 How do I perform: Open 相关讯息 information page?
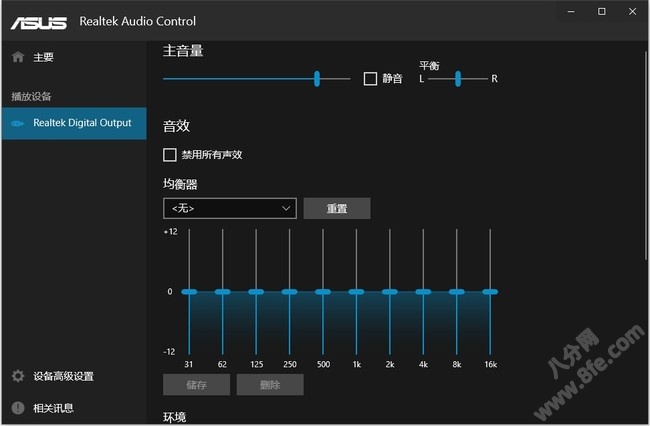(x=74, y=408)
